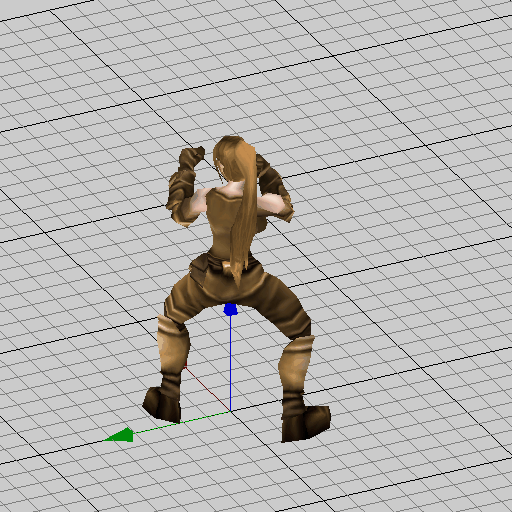
Task: Click the green Y-axis arrow handle
Action: coord(120,435)
